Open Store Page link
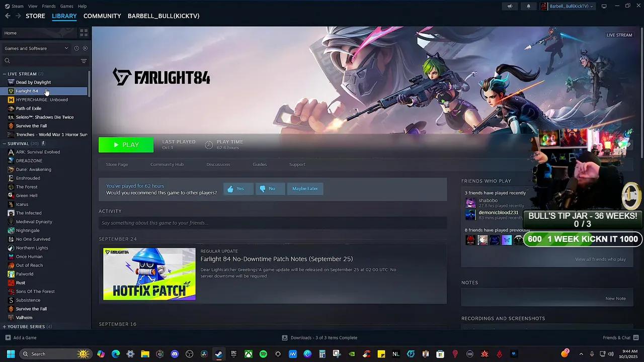Viewport: 644px width, 362px height. coord(117,164)
